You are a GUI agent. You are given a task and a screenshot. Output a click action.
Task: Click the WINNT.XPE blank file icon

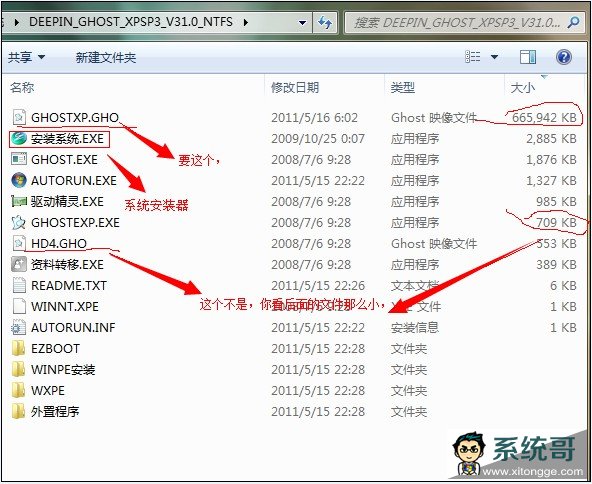[19, 306]
